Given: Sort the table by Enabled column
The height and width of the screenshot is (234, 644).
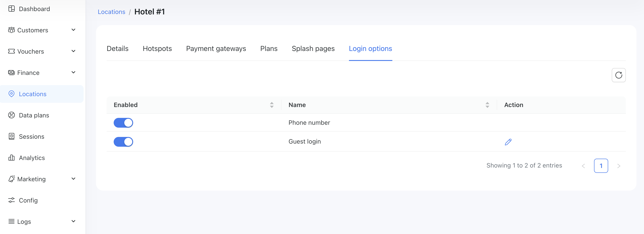Looking at the screenshot, I should click(x=272, y=105).
